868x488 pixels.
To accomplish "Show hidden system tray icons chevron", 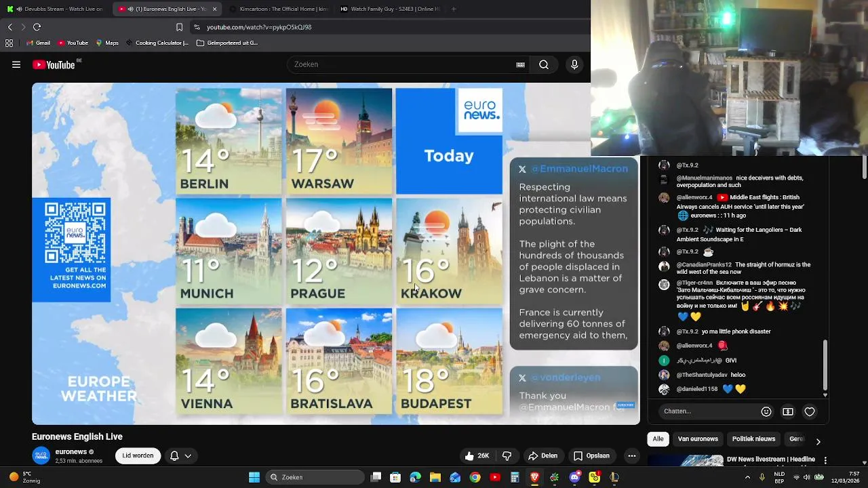I will pyautogui.click(x=747, y=477).
